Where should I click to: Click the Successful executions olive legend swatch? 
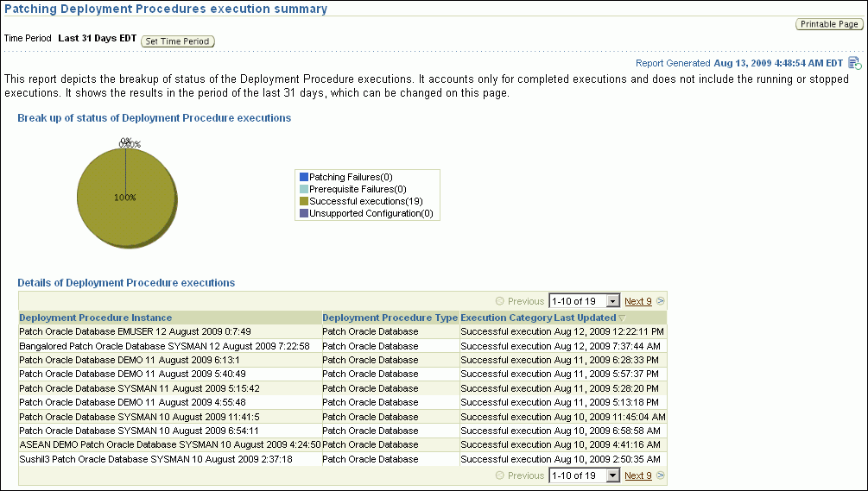(x=303, y=201)
